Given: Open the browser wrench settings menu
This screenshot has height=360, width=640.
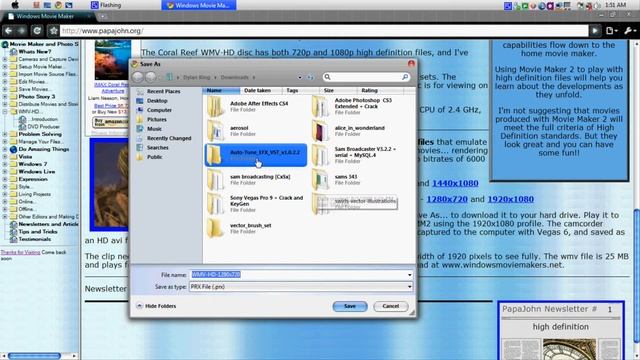Looking at the screenshot, I should 629,31.
